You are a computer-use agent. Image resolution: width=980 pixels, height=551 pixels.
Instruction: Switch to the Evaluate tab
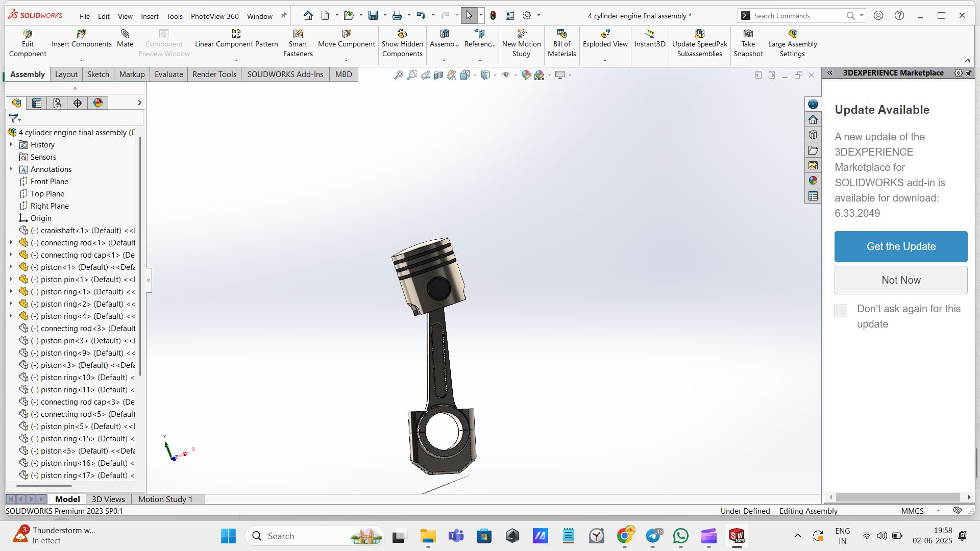pyautogui.click(x=168, y=74)
